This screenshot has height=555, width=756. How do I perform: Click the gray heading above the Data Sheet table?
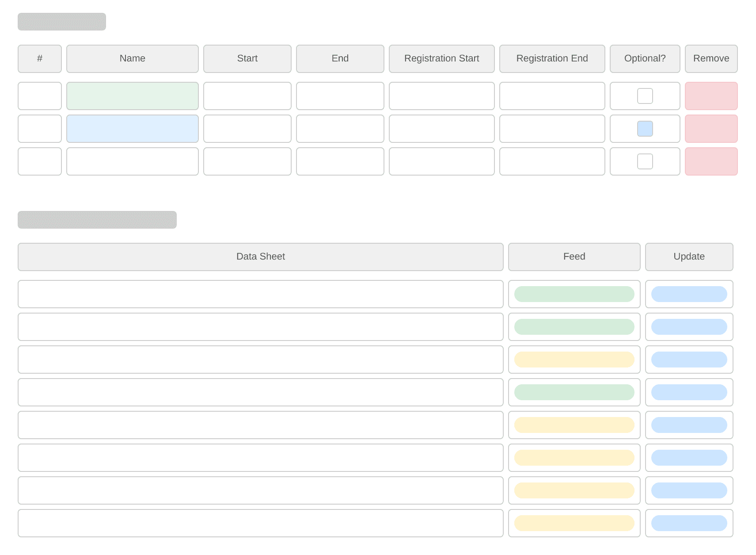click(x=97, y=219)
